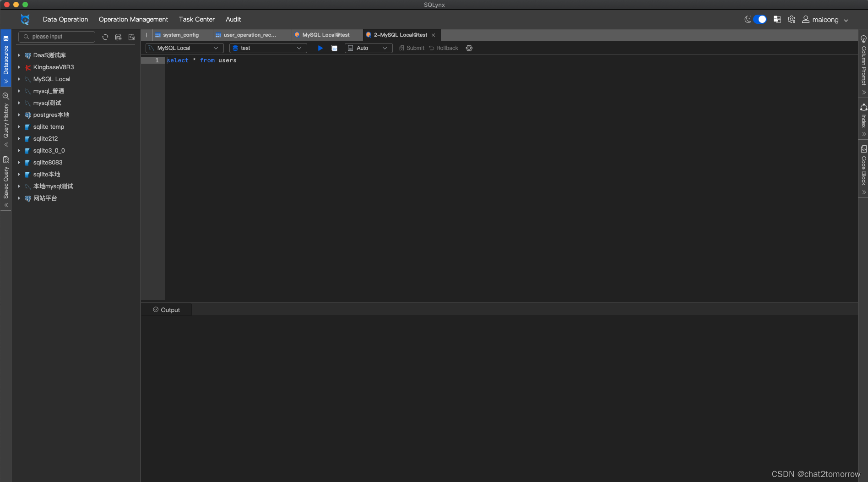This screenshot has width=868, height=482.
Task: Expand the postgres本地 datasource tree node
Action: coord(18,115)
